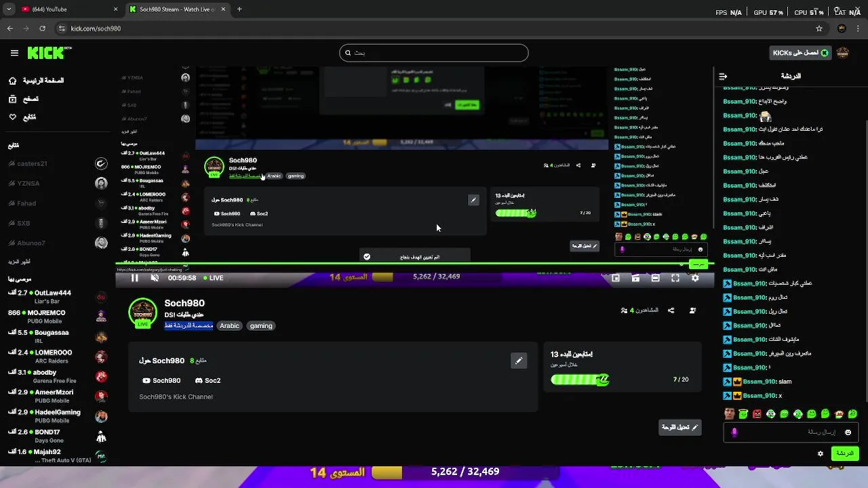868x488 pixels.
Task: Toggle mini player mode
Action: tap(616, 278)
